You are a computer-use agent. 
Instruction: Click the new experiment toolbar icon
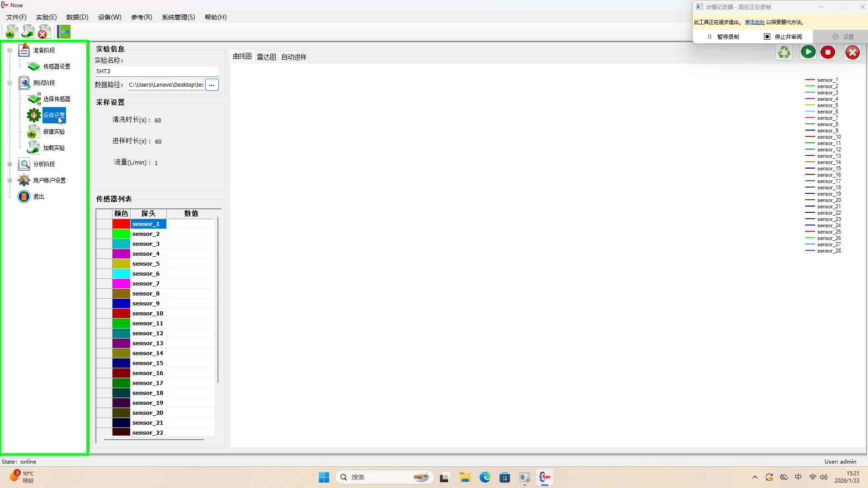(11, 32)
